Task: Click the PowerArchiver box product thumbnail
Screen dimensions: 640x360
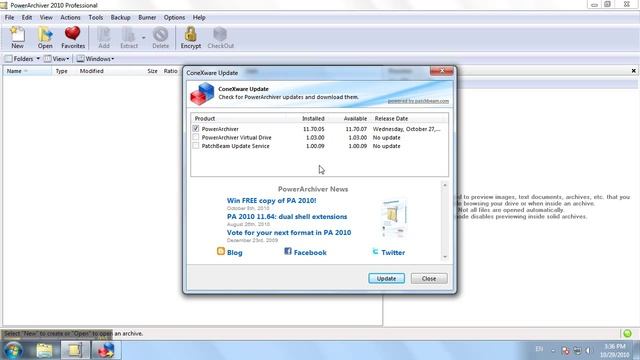Action: [394, 218]
